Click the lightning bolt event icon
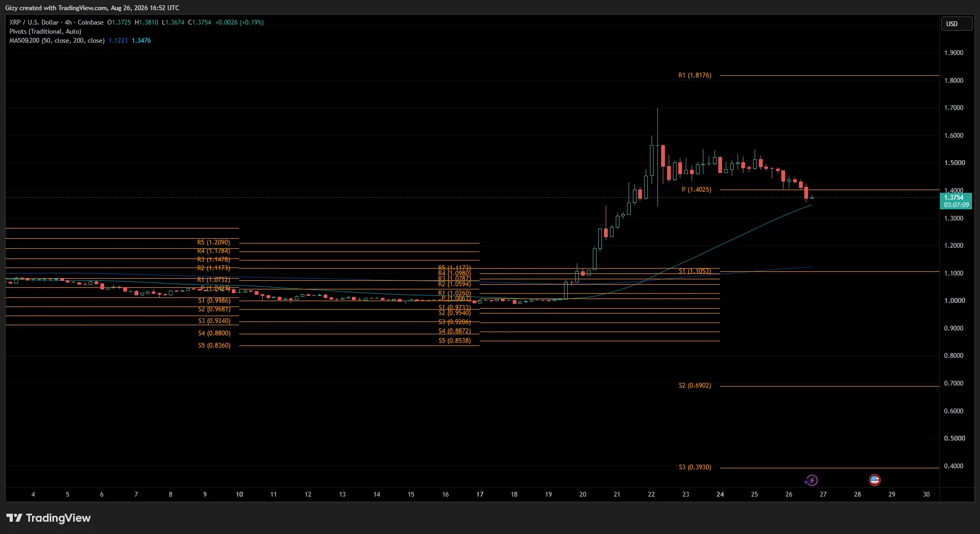This screenshot has width=980, height=534. 811,480
